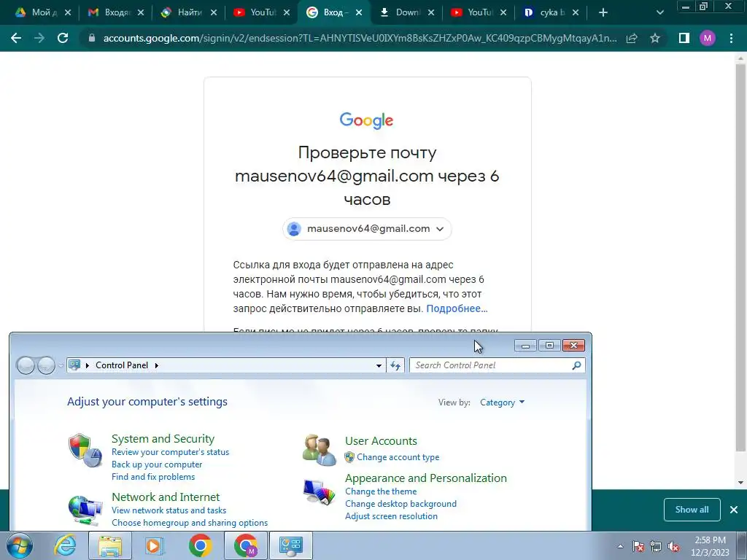Screen dimensions: 747x560
Task: Close the 'Найти' tab
Action: (x=214, y=12)
